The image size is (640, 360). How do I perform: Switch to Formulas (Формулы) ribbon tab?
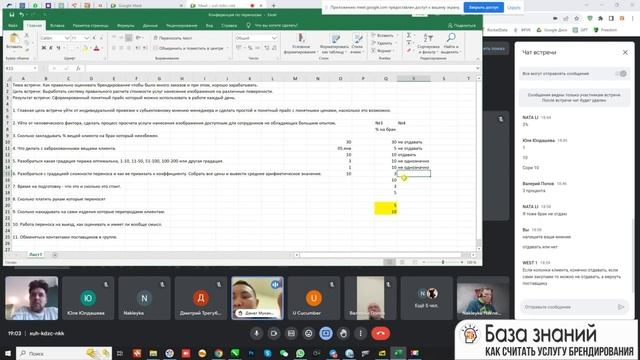point(125,25)
